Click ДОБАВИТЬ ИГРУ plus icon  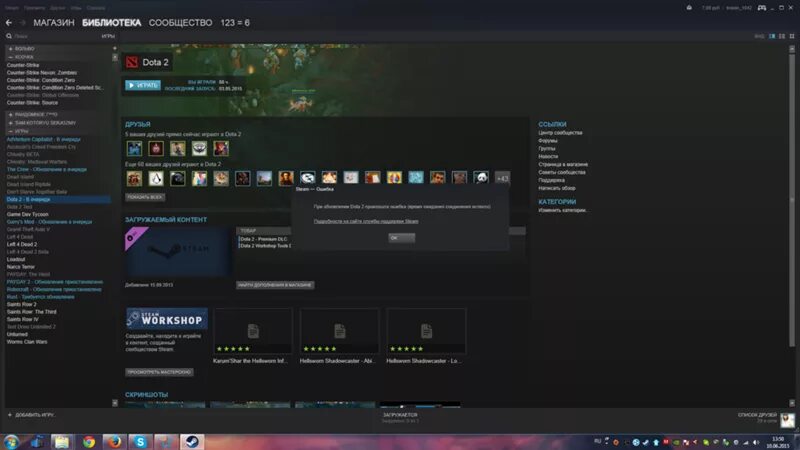(x=10, y=415)
